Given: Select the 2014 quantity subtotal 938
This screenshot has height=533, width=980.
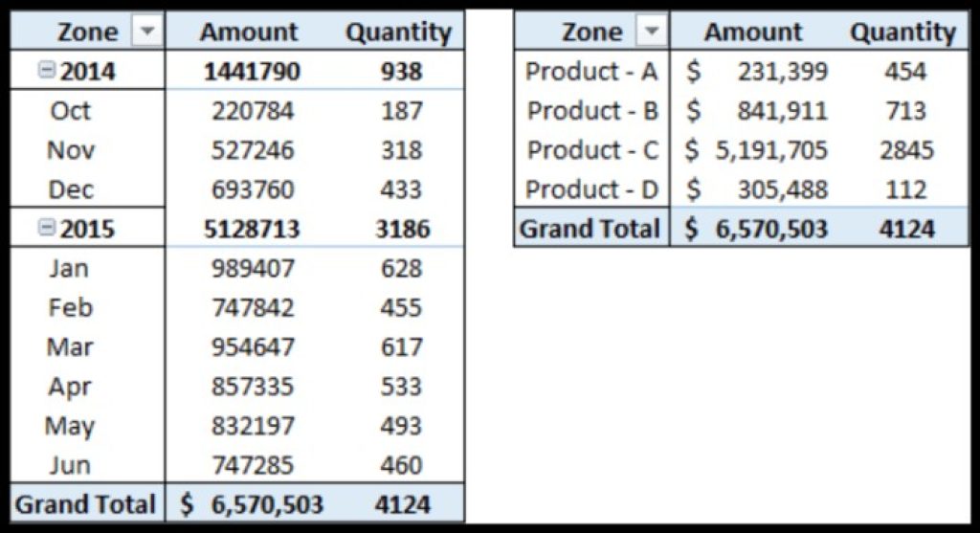Looking at the screenshot, I should [401, 71].
